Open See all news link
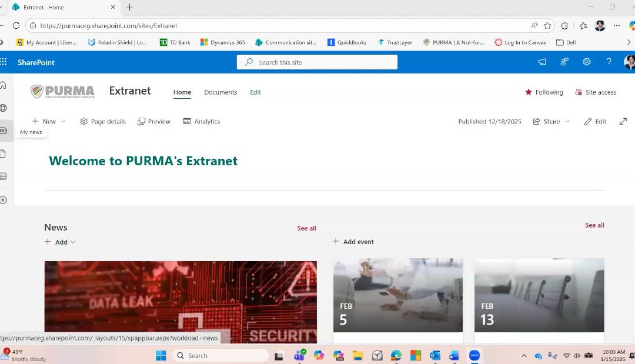635x364 pixels. 306,228
